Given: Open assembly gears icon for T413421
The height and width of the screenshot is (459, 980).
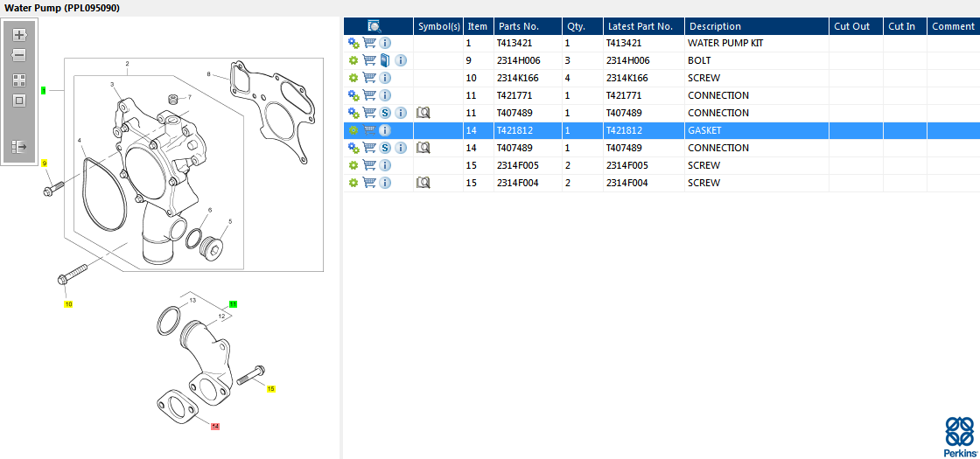Looking at the screenshot, I should click(353, 43).
